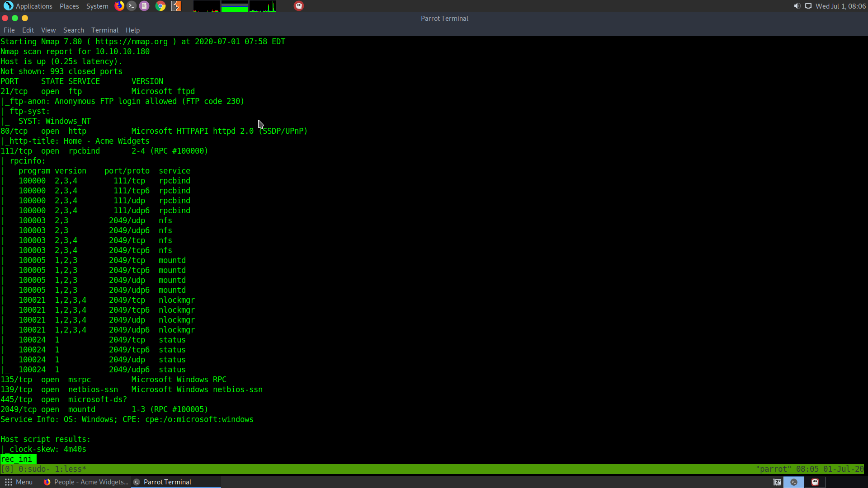
Task: Open the View menu in menu bar
Action: [48, 30]
